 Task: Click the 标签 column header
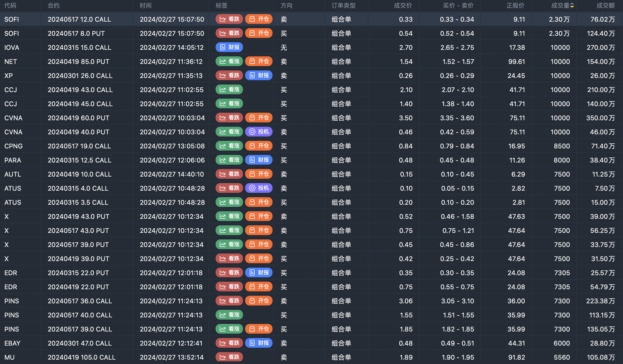[221, 6]
